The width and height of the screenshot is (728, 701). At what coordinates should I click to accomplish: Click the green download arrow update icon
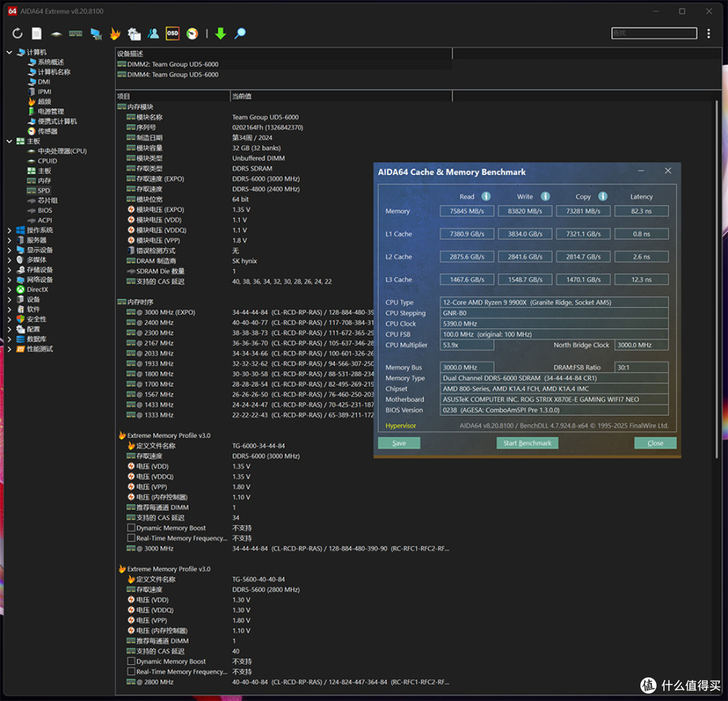[220, 34]
